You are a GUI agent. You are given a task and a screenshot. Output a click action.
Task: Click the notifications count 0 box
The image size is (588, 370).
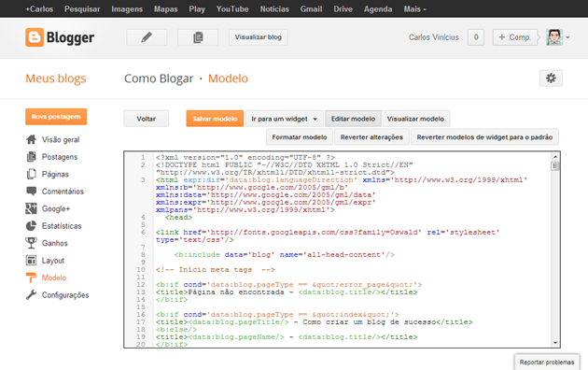pyautogui.click(x=476, y=37)
